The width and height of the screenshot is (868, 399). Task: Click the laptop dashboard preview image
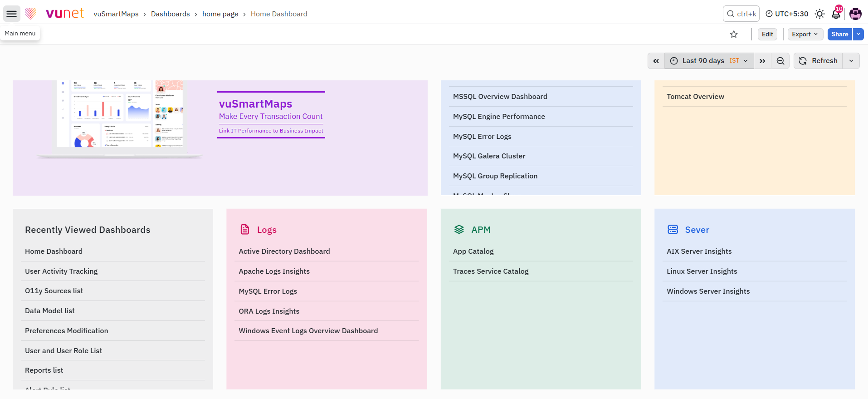coord(120,119)
